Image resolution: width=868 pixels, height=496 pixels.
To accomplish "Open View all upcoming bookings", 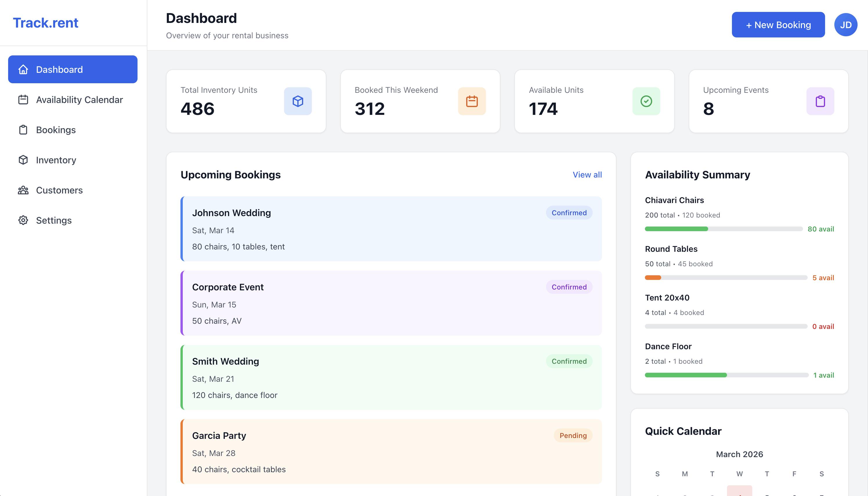I will (587, 174).
